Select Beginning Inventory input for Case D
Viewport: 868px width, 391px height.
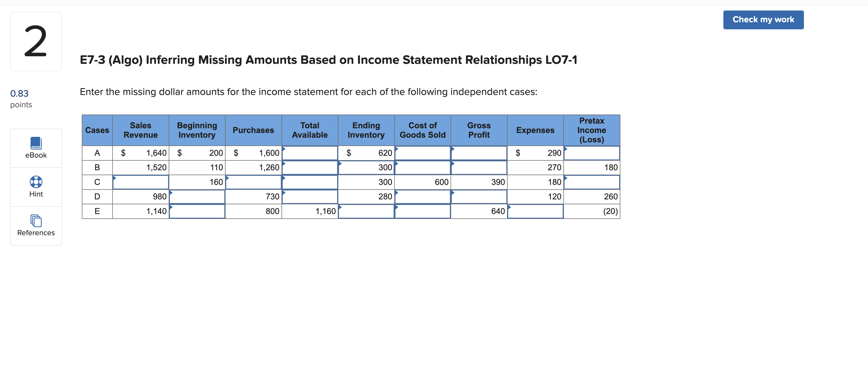coord(197,196)
